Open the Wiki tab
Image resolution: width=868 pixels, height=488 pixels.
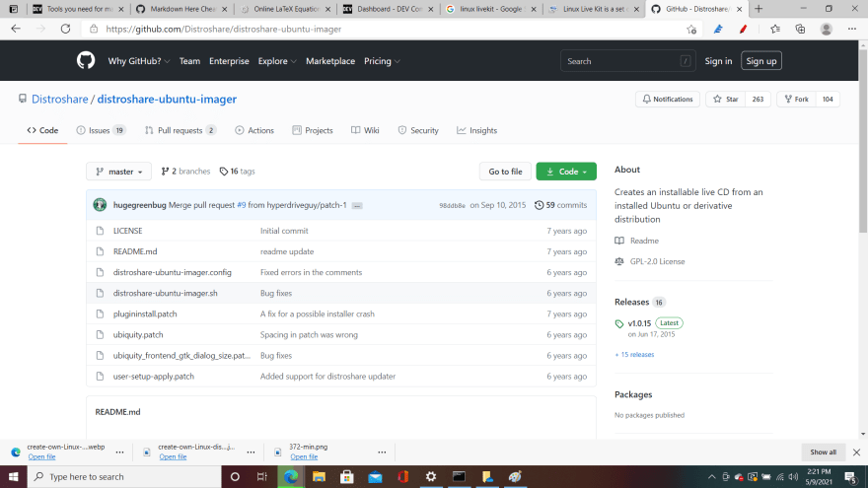tap(365, 130)
